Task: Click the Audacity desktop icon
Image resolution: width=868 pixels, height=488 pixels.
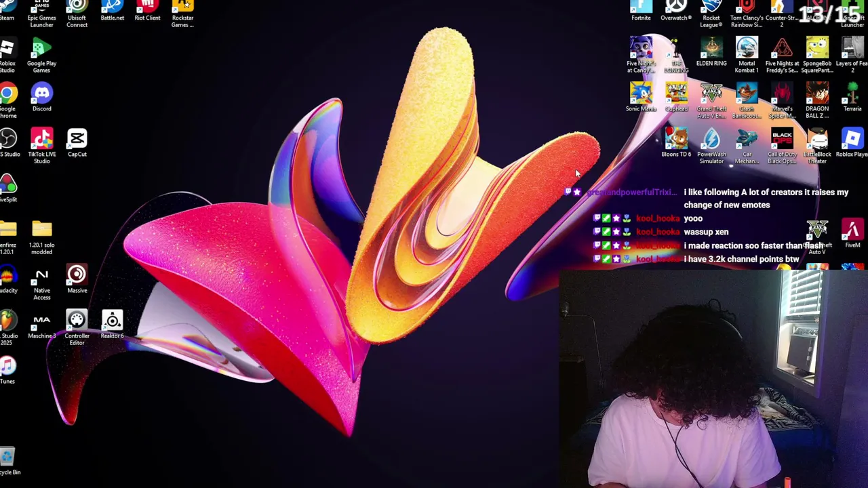Action: (8, 280)
